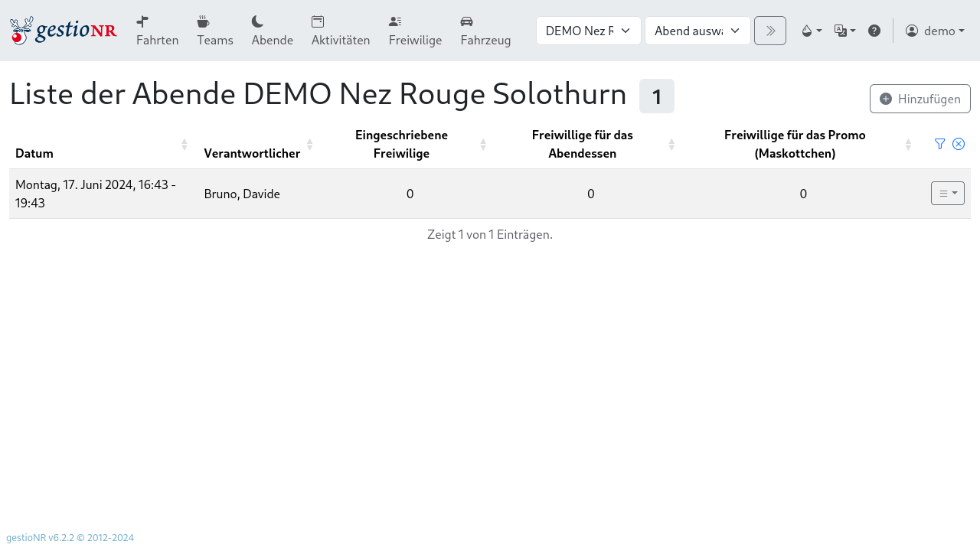This screenshot has width=980, height=551.
Task: Clear filters with the circled X icon
Action: pos(958,144)
